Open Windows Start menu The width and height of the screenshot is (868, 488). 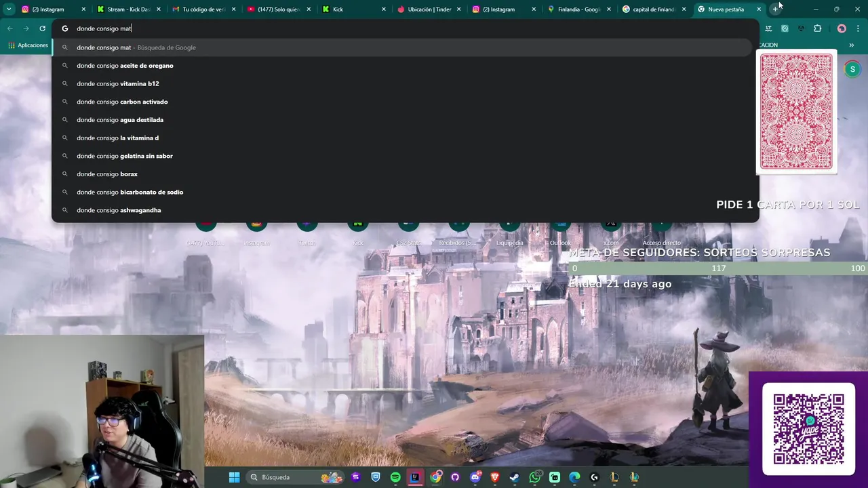(234, 477)
